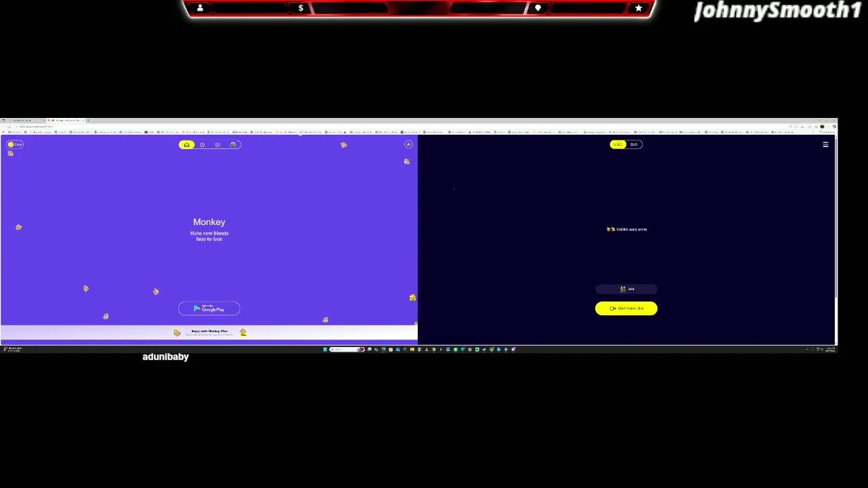Click the last icon in Monkey's navigation pill

(233, 144)
